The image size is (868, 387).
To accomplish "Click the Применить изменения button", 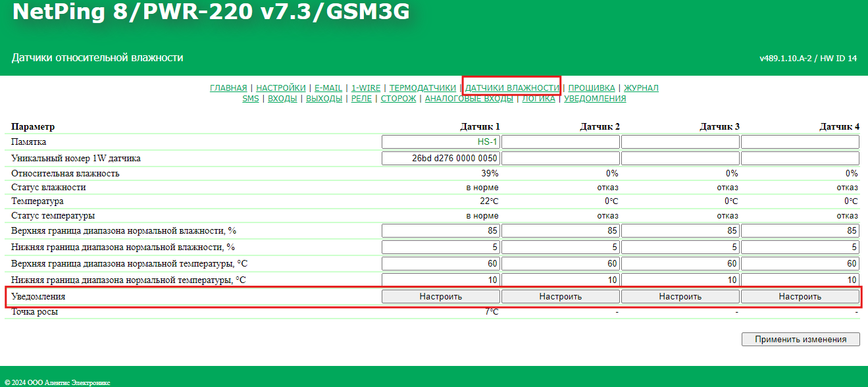I will (x=800, y=340).
